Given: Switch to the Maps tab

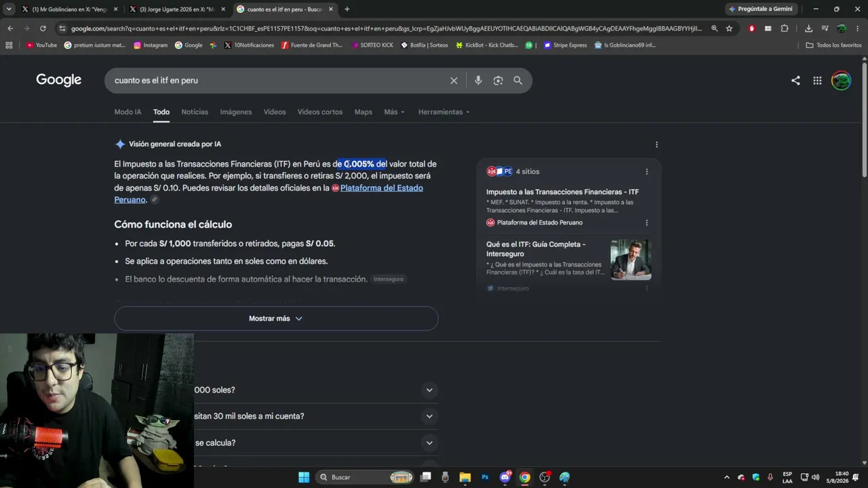Looking at the screenshot, I should pyautogui.click(x=363, y=112).
